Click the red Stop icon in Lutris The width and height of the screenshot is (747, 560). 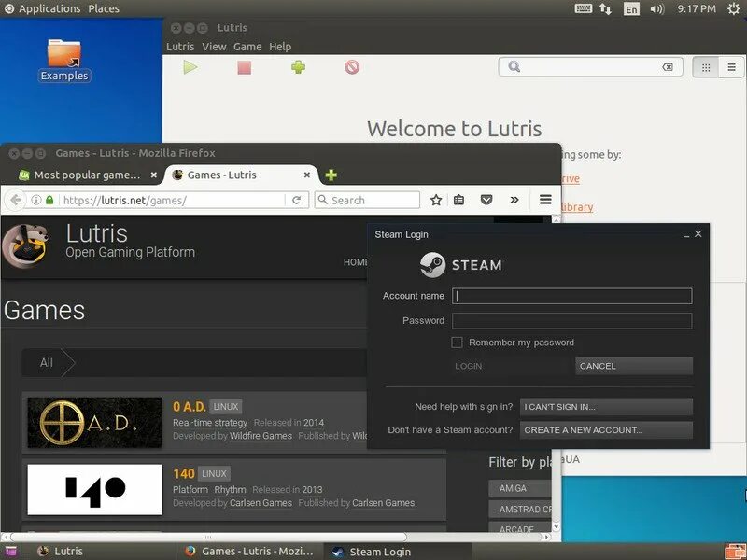[243, 66]
